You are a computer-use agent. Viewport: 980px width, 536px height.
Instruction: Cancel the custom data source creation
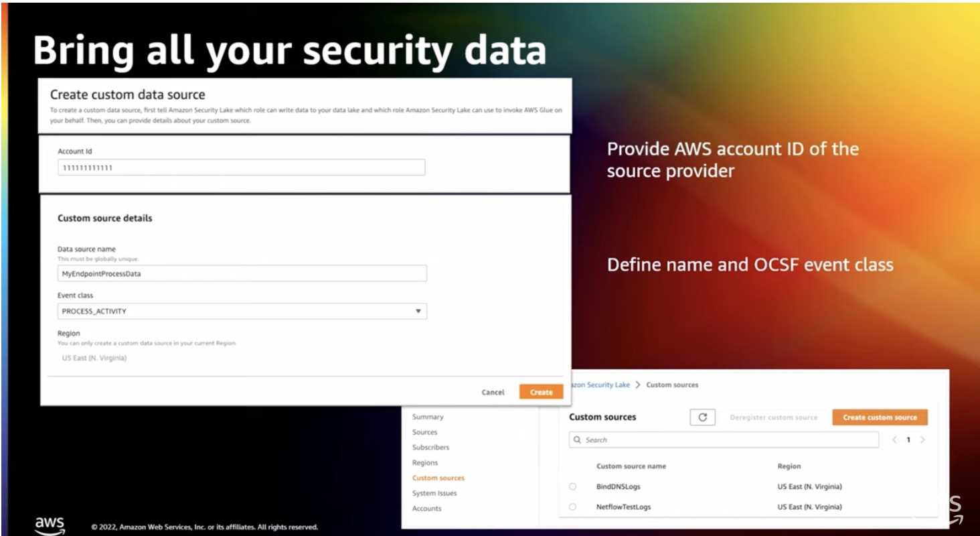[493, 392]
